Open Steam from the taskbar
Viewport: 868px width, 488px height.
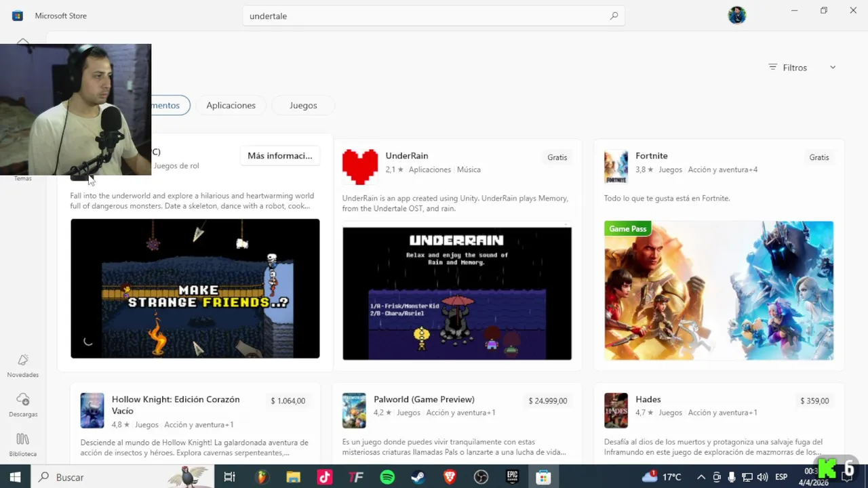pos(418,477)
